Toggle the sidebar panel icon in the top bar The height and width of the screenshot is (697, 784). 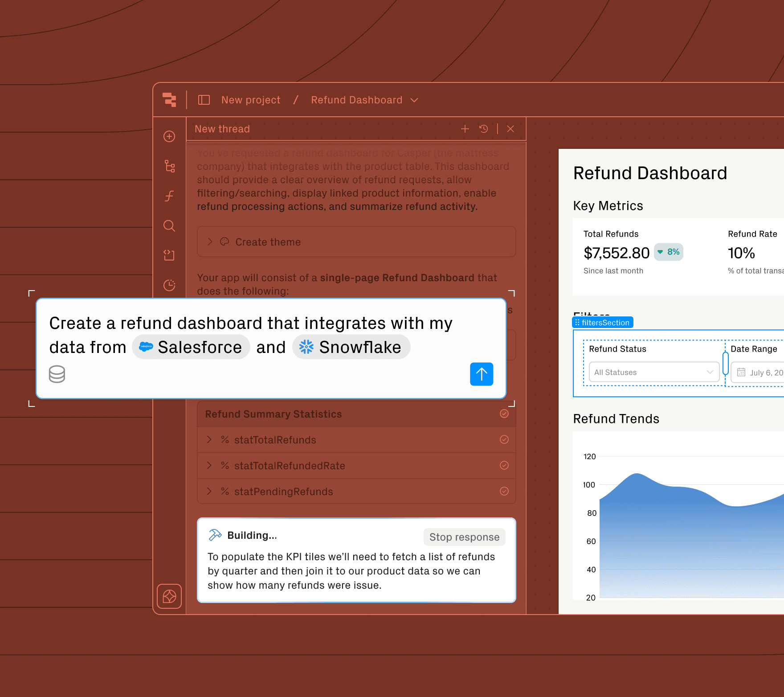(204, 99)
